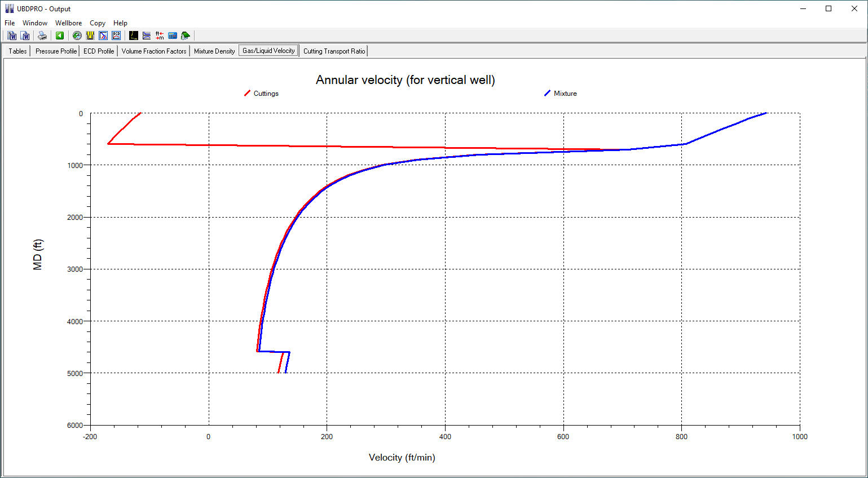This screenshot has width=868, height=478.
Task: Click the black trajectory plot icon
Action: [134, 36]
